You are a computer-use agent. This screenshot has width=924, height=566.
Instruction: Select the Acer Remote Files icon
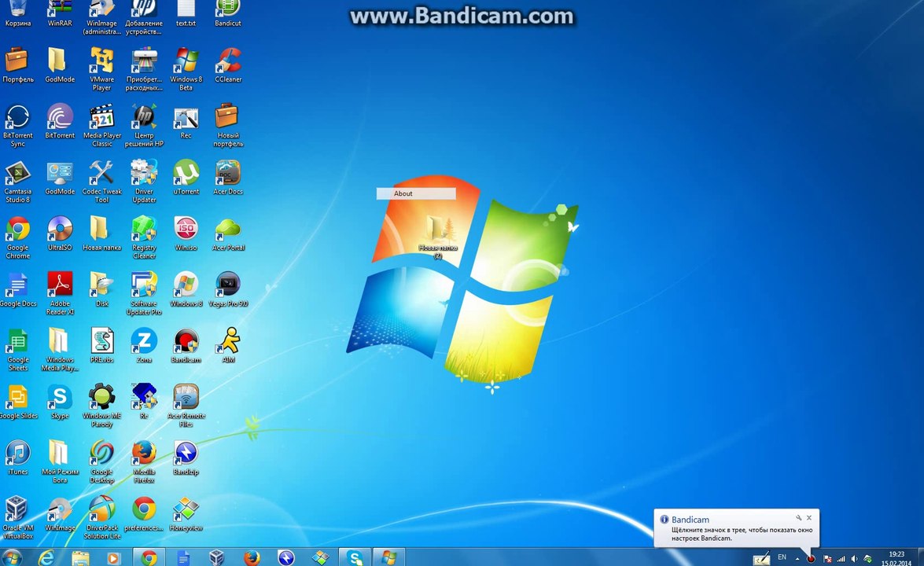[x=186, y=405]
